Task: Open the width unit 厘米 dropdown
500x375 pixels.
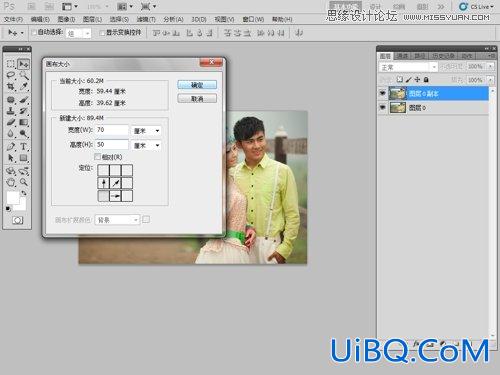Action: [x=146, y=131]
